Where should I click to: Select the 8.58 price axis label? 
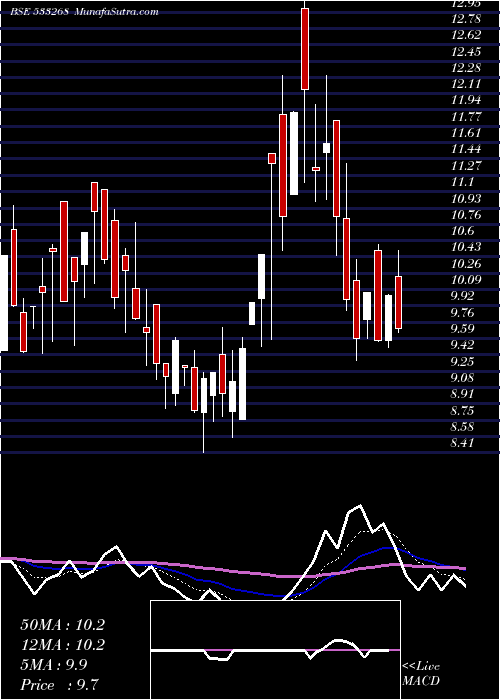462,426
